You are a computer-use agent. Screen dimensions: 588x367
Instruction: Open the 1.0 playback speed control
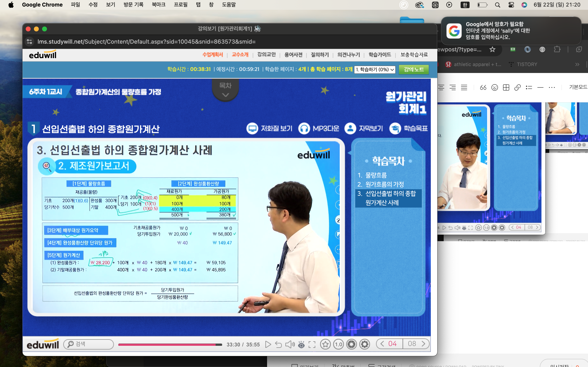(x=339, y=344)
